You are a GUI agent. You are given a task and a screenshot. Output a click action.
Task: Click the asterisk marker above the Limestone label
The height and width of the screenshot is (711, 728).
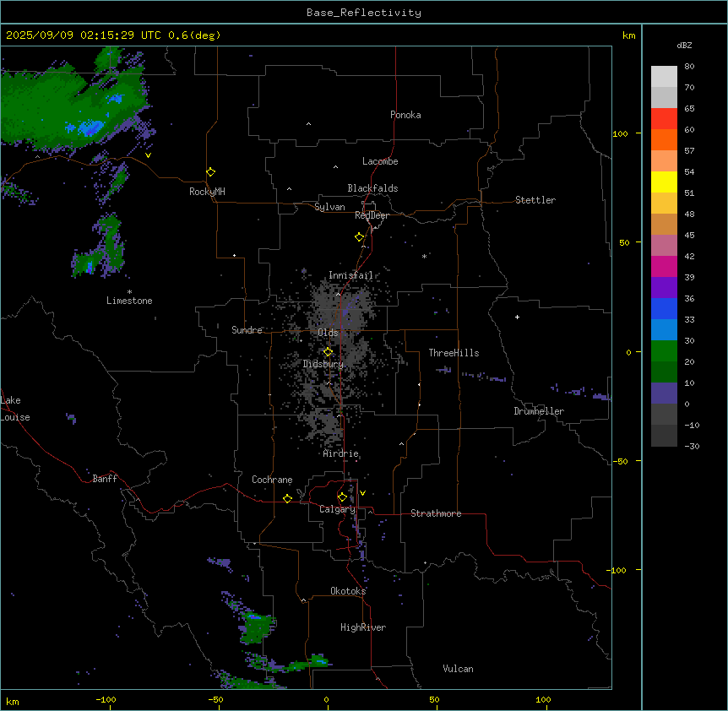pos(129,292)
